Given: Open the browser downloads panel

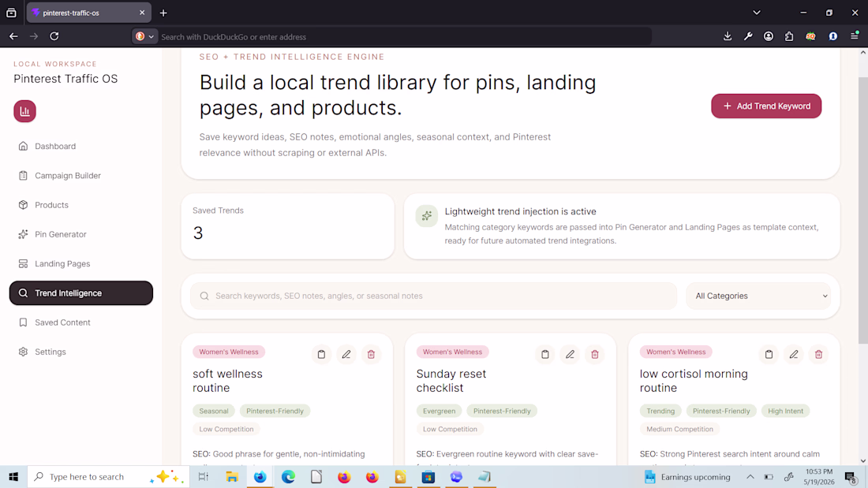Looking at the screenshot, I should [728, 36].
